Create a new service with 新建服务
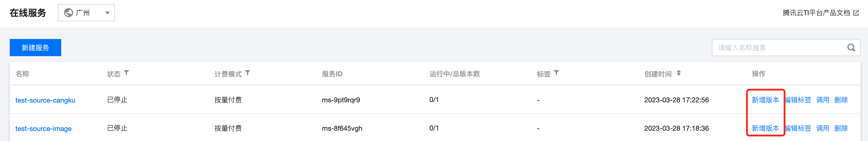Image resolution: width=868 pixels, height=141 pixels. click(x=35, y=48)
